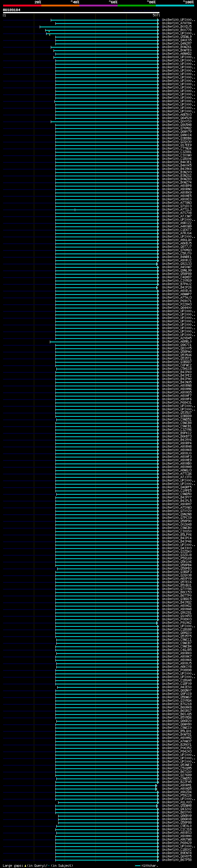Click hit label UniRef100_B6TP58

pos(176,860)
